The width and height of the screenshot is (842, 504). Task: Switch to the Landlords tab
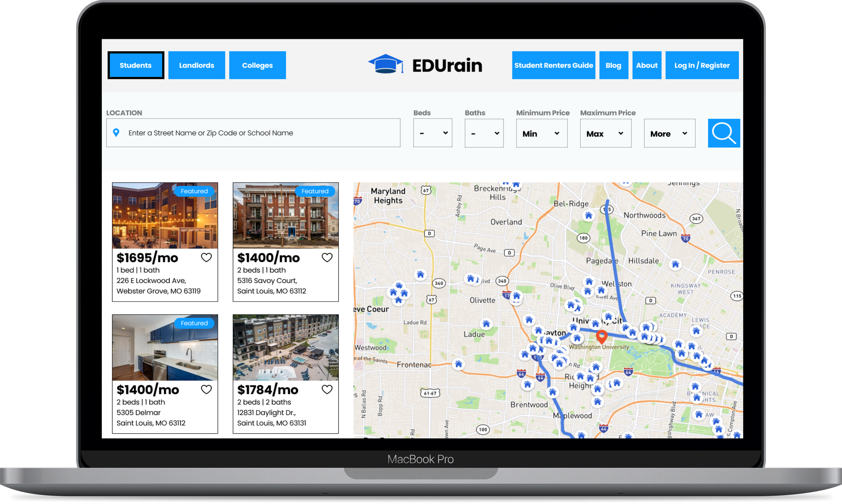tap(196, 65)
